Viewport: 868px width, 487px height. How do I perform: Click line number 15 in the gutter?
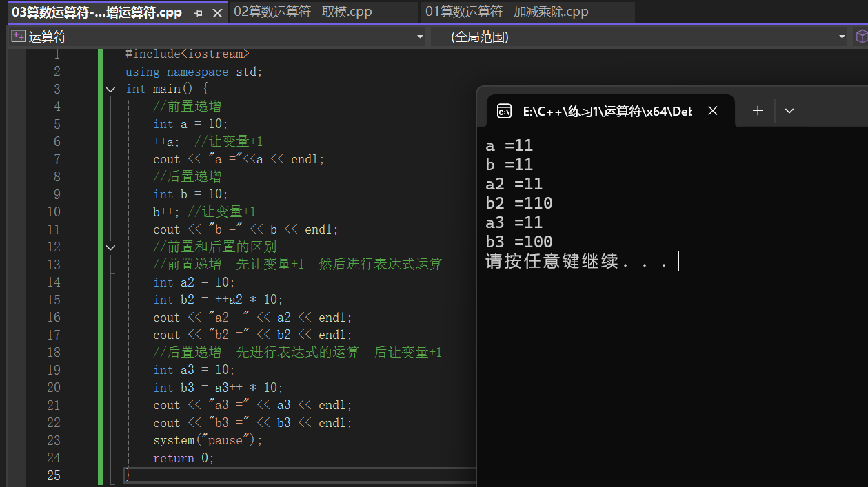tap(54, 300)
